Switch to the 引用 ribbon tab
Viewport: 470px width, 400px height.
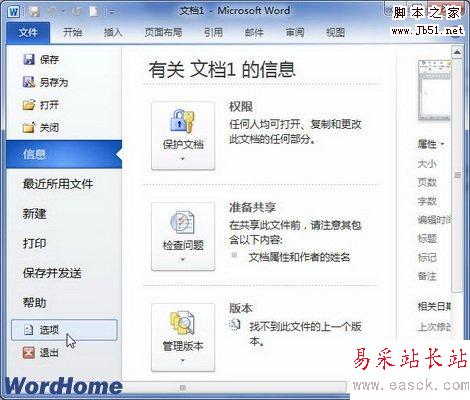pos(213,32)
